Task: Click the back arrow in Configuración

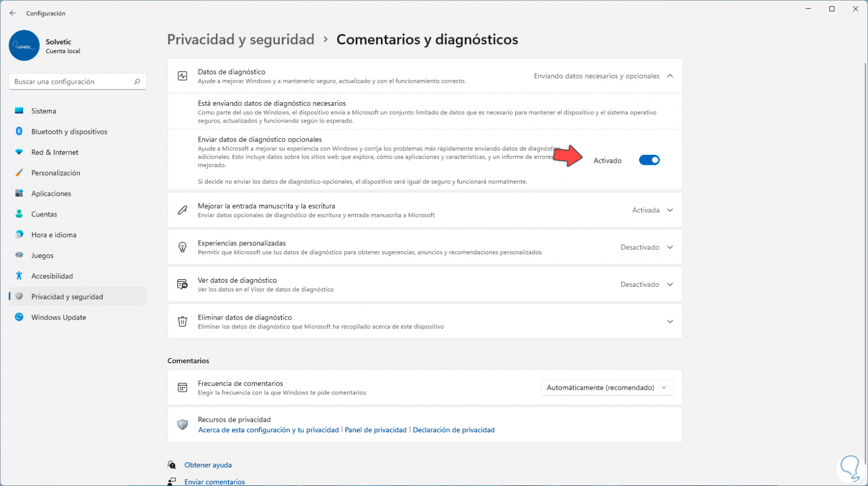Action: pyautogui.click(x=13, y=13)
